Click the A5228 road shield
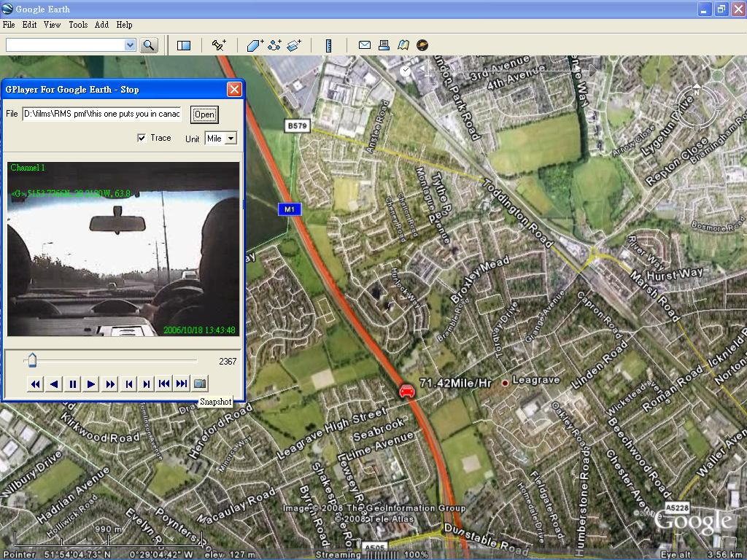The height and width of the screenshot is (560, 747). [x=677, y=507]
